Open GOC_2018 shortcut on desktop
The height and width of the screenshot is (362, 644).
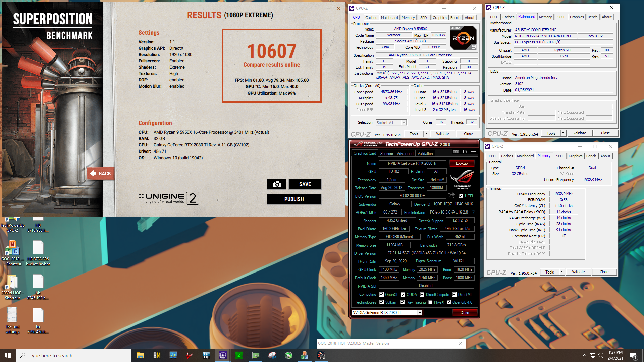(x=12, y=254)
